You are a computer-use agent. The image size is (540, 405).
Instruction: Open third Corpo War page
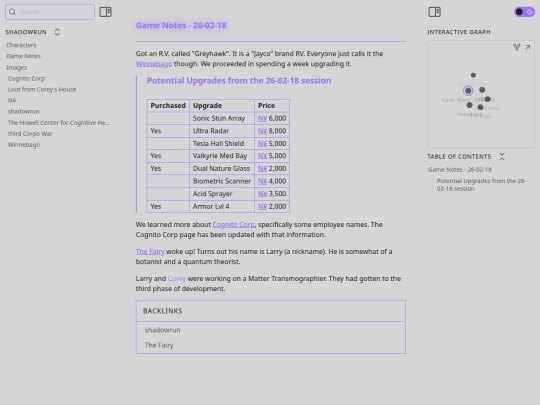pyautogui.click(x=30, y=134)
